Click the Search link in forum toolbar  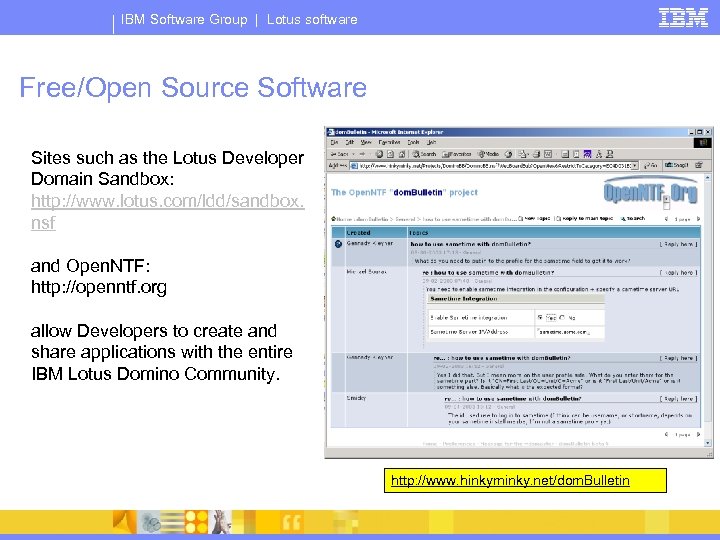tap(633, 219)
